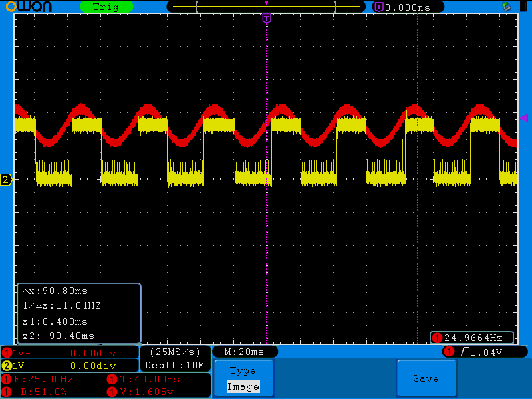Click the battery indicator icon
Viewport: 532px width, 399px height.
point(523,7)
